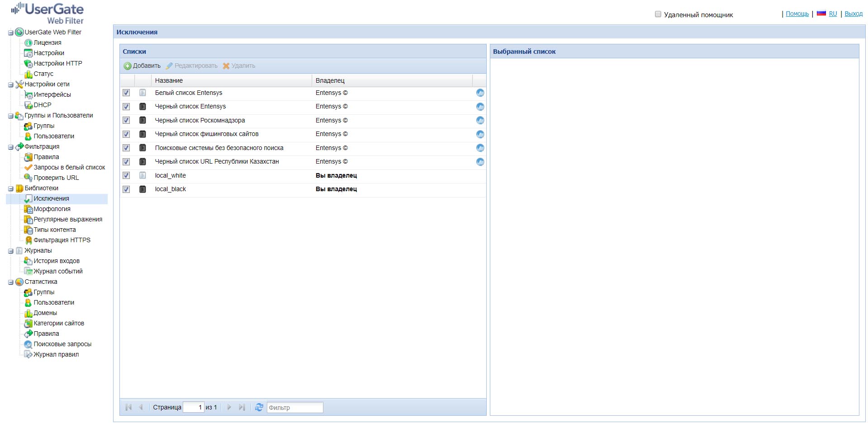Click the white list icon for Белый список Entensys
The height and width of the screenshot is (423, 868).
tap(142, 93)
